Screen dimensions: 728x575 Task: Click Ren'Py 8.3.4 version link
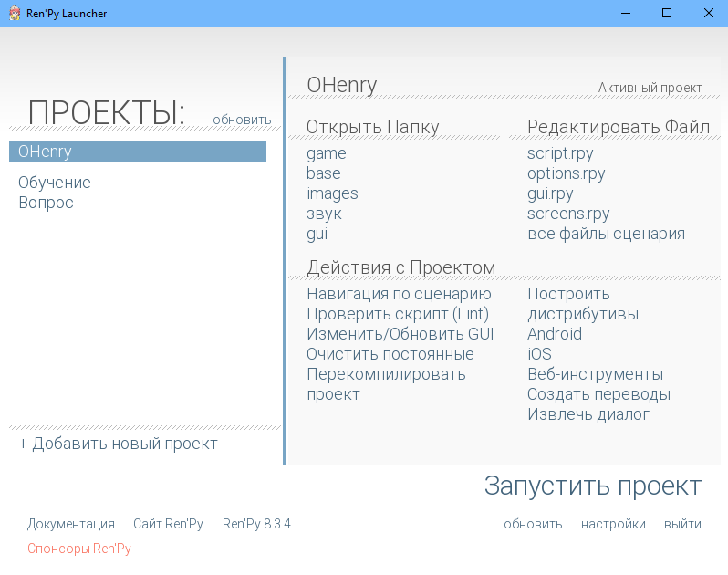pos(256,524)
